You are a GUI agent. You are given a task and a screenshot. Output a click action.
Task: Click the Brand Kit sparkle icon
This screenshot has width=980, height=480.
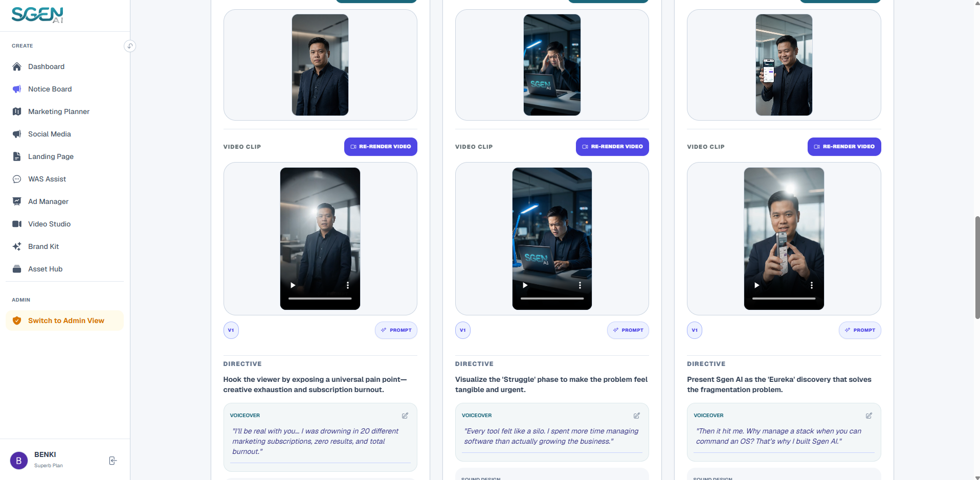coord(17,246)
